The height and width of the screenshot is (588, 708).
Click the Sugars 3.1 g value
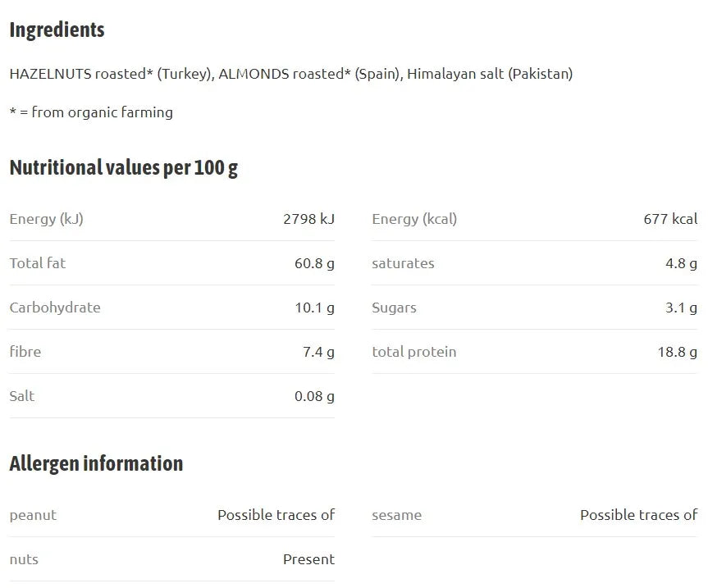coord(682,308)
